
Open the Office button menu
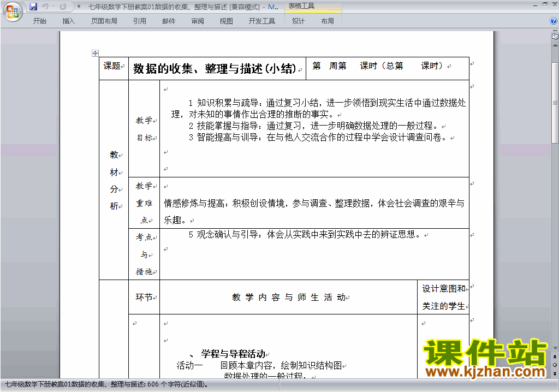13,11
